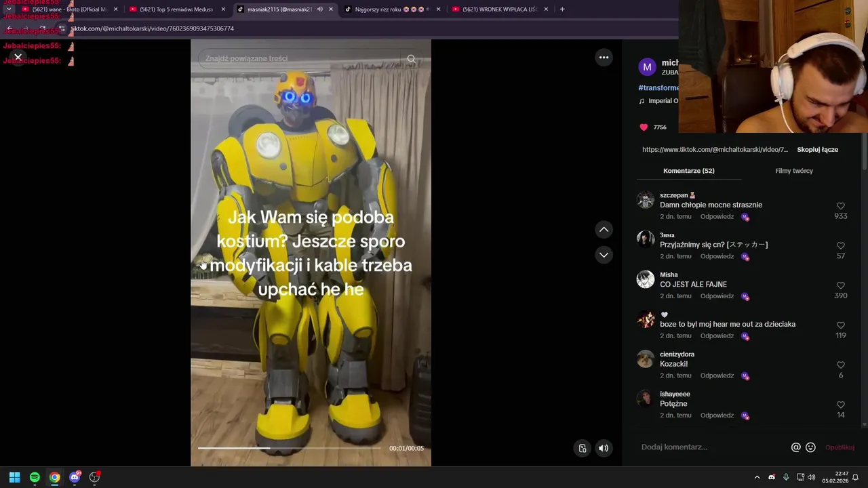Image resolution: width=868 pixels, height=488 pixels.
Task: Click the search magnifier in the video search bar
Action: [411, 59]
